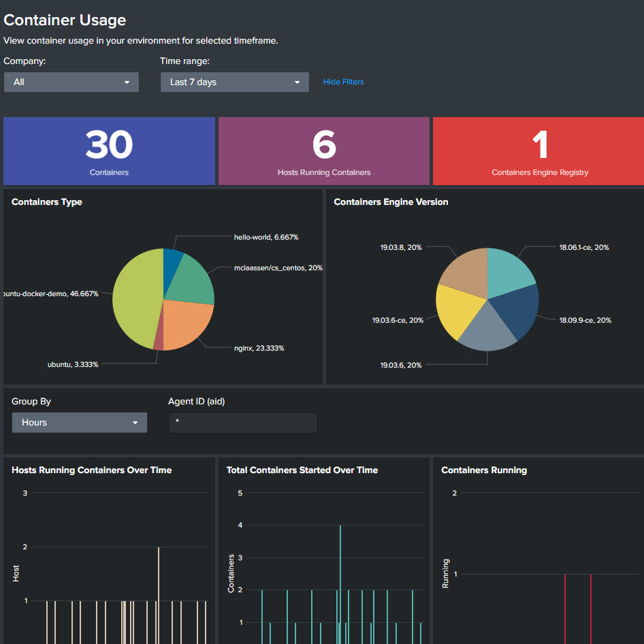Open the Hosts Running Containers tile
Viewport: 644px width, 644px height.
(324, 151)
